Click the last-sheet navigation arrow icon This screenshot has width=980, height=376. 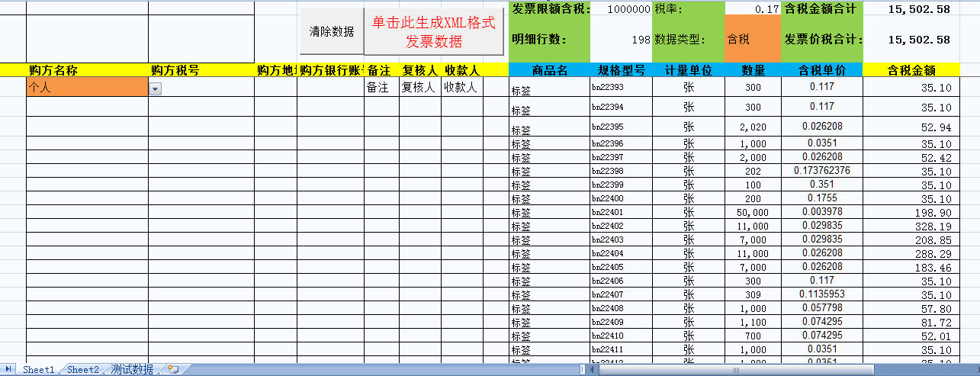pos(9,370)
